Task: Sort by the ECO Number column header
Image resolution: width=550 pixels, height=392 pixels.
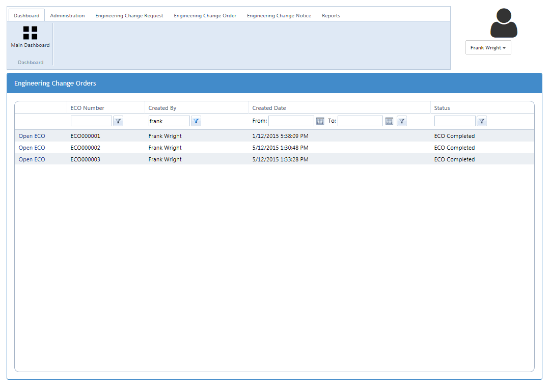Action: (x=88, y=108)
